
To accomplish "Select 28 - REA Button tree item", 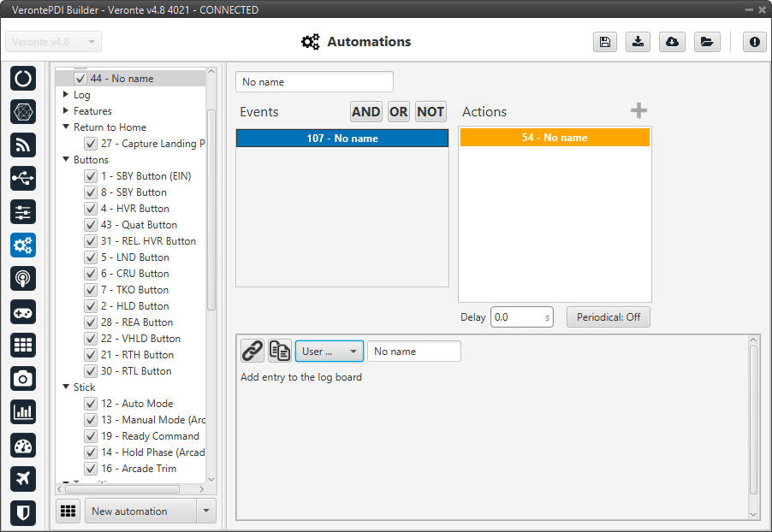I will point(137,322).
